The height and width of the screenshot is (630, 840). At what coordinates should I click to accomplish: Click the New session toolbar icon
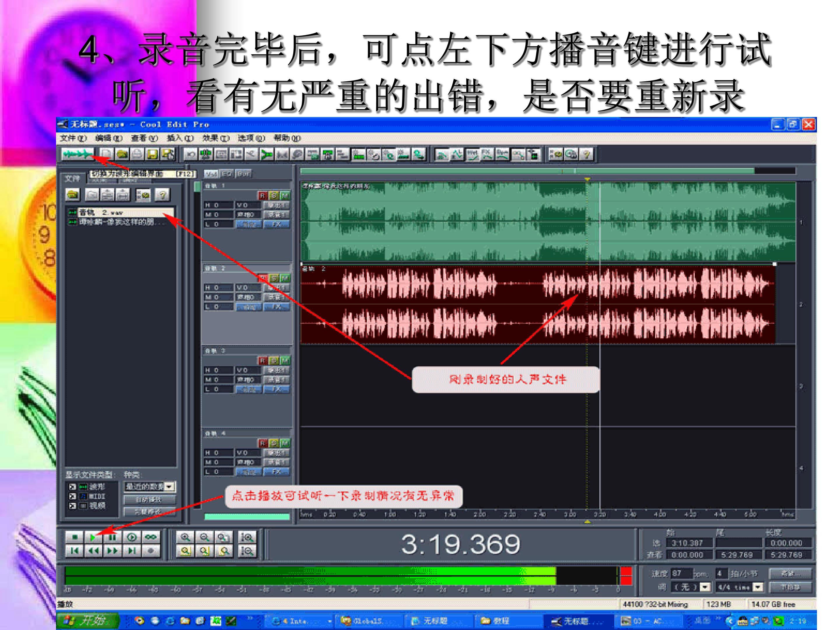point(107,154)
